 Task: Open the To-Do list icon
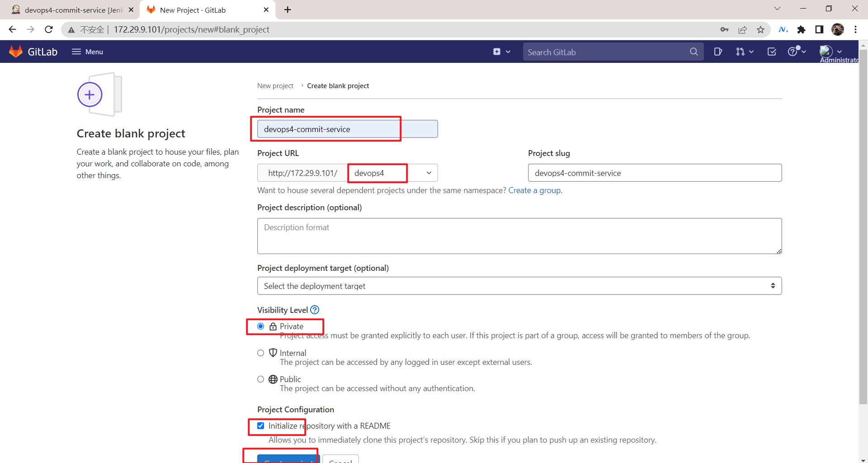772,52
